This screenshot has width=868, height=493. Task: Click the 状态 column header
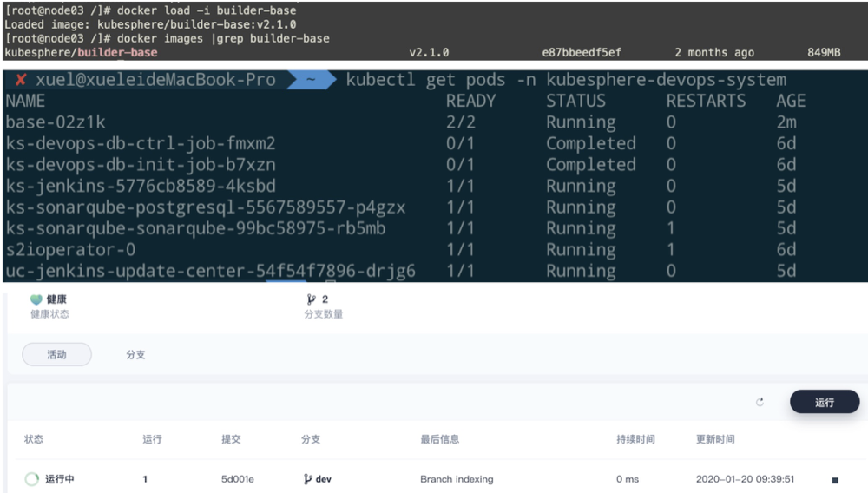tap(34, 439)
